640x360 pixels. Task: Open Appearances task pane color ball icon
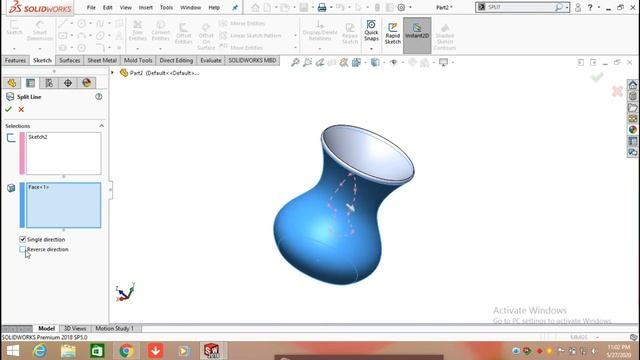(633, 130)
